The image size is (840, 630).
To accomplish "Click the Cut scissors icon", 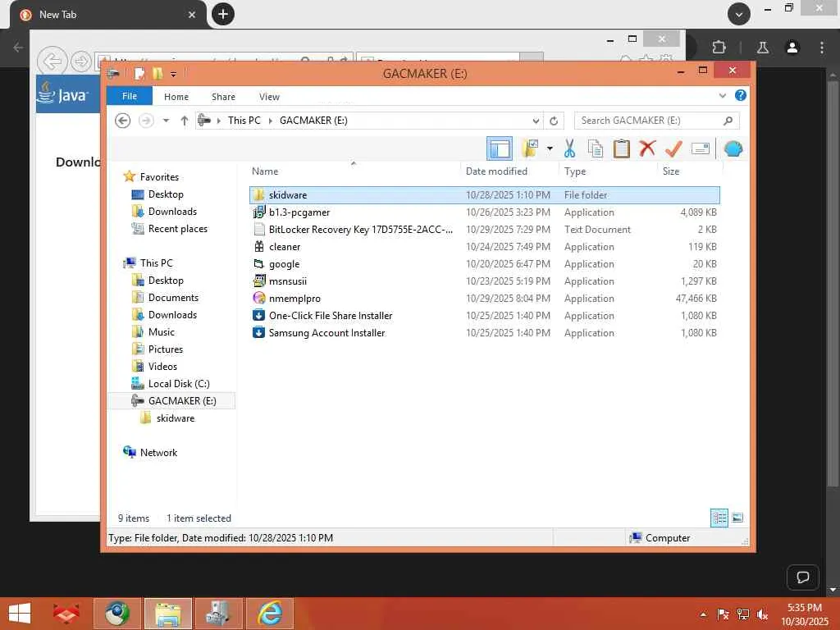I will pyautogui.click(x=569, y=148).
